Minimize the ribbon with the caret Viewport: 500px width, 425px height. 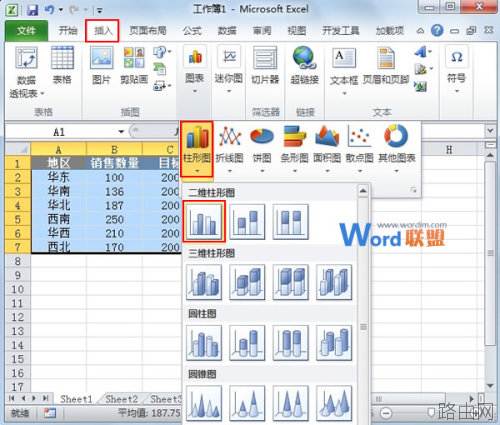click(420, 31)
